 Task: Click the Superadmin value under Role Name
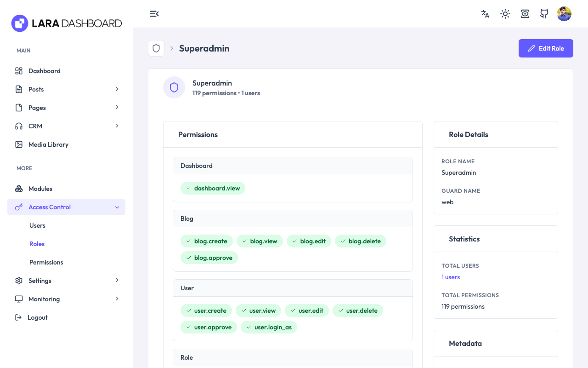pos(458,172)
